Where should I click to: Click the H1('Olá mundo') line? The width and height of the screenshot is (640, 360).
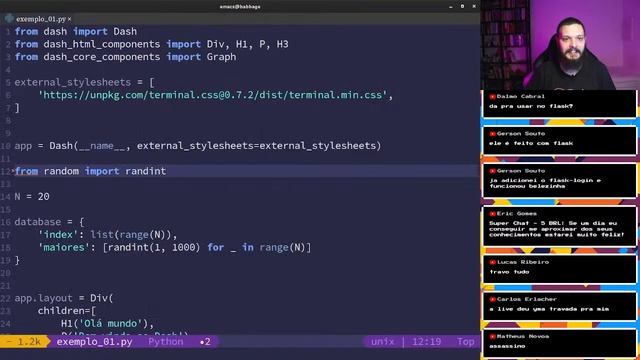coord(108,323)
